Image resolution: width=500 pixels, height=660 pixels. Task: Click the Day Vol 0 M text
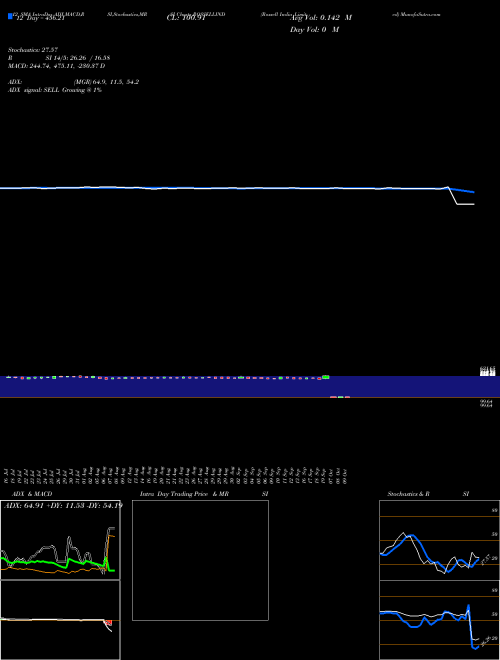(x=314, y=30)
